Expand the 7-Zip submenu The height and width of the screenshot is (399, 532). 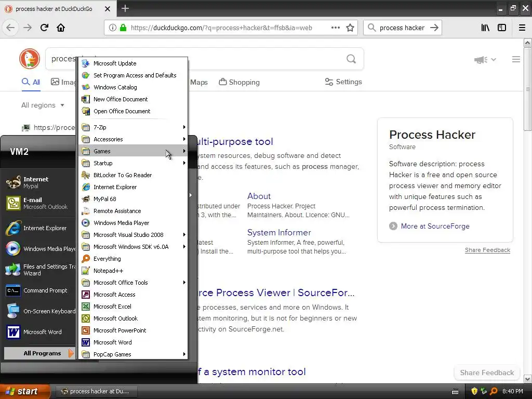tap(133, 127)
